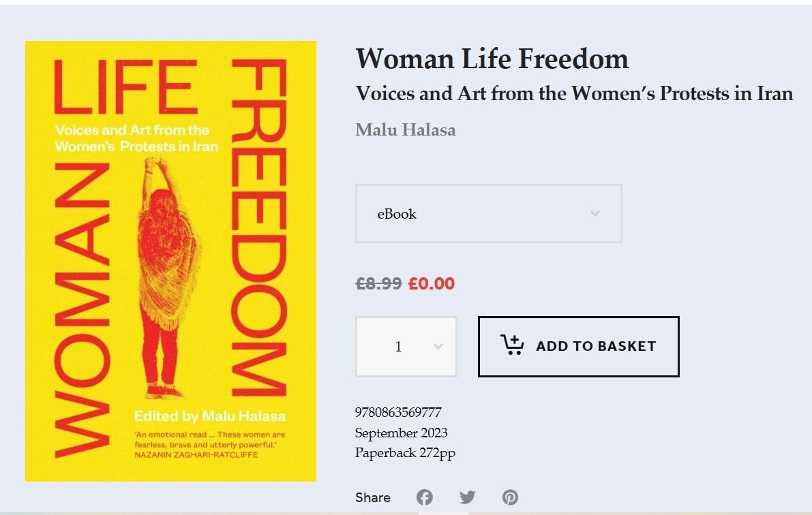Share this book on Facebook
Screen dimensions: 812x515
point(425,497)
